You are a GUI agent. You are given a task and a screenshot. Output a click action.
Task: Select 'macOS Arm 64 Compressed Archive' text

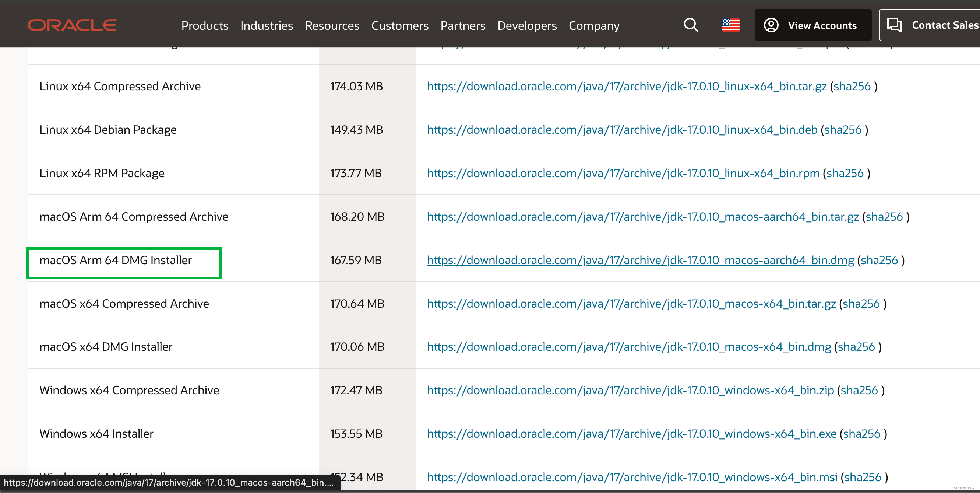[x=134, y=217]
